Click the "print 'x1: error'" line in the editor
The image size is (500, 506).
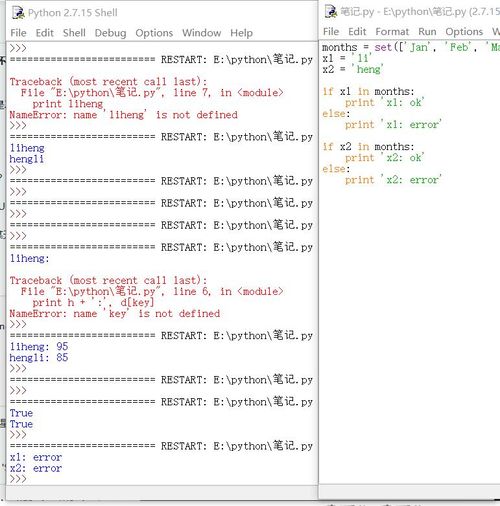coord(393,125)
